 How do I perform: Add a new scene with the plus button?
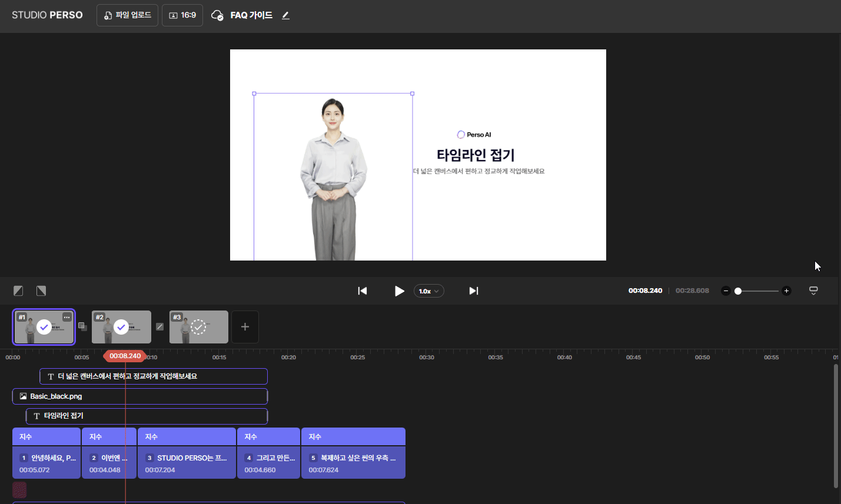pyautogui.click(x=245, y=327)
